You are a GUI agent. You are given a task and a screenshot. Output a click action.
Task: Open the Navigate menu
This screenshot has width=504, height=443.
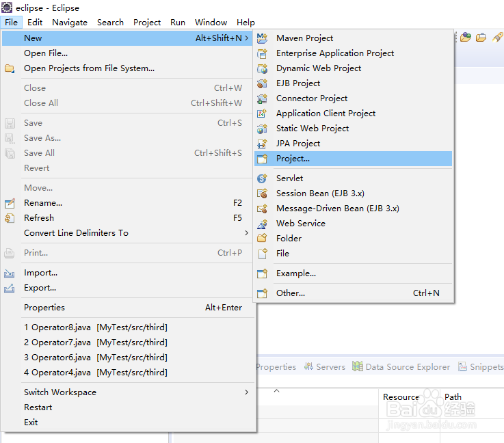(70, 22)
